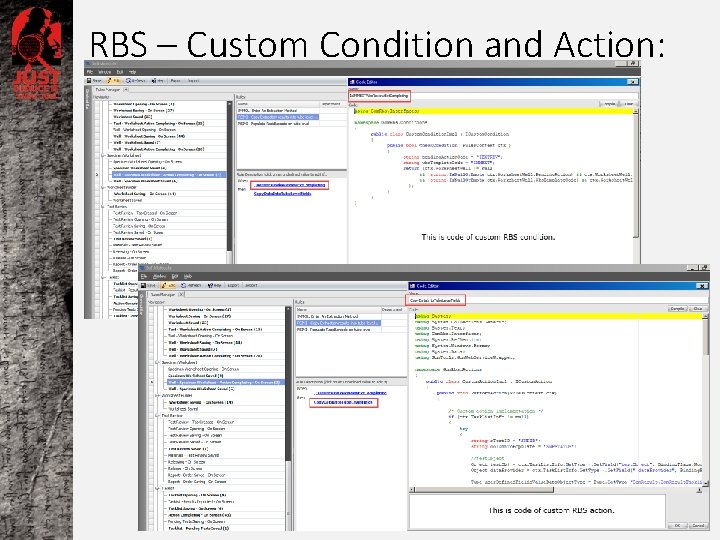The height and width of the screenshot is (540, 720).
Task: Click OK button in lower Code Editor
Action: click(677, 525)
